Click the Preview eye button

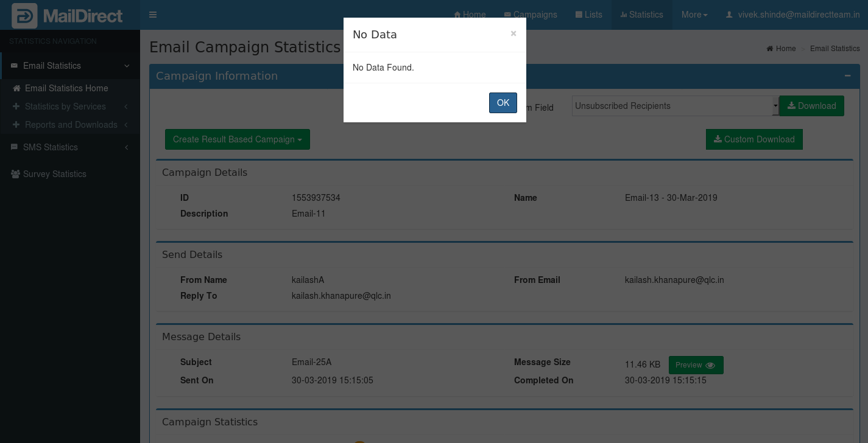[696, 365]
